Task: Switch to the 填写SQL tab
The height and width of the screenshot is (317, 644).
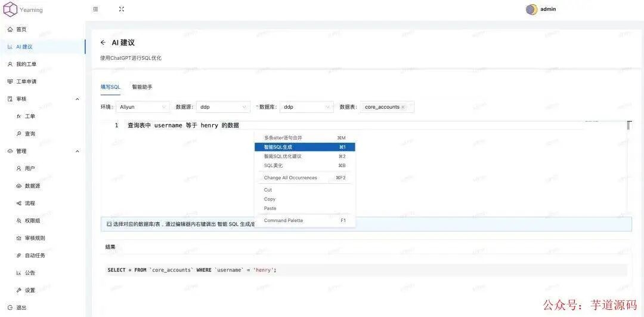Action: pyautogui.click(x=110, y=87)
